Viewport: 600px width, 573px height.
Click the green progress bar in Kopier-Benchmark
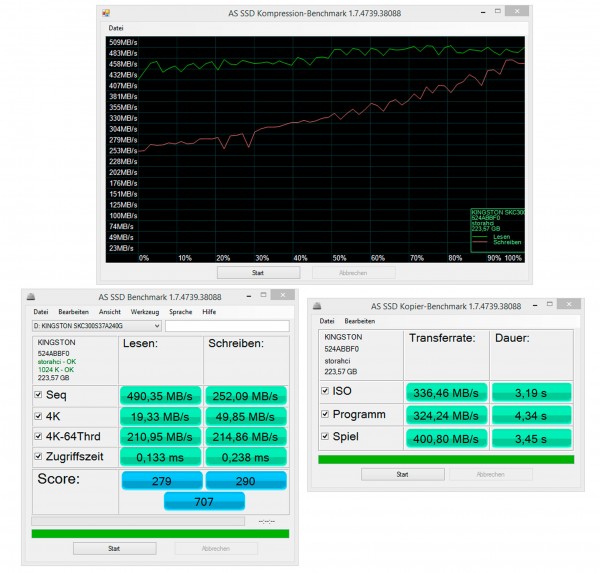tap(446, 459)
